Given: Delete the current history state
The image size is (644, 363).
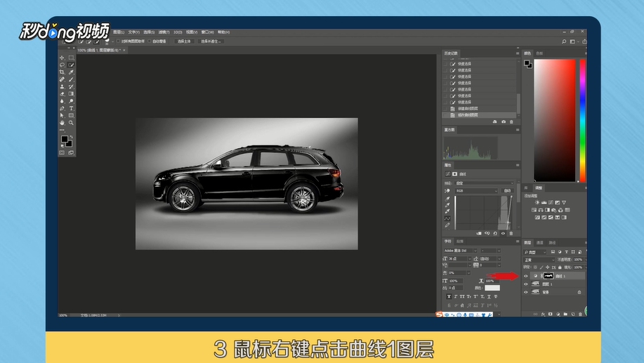Looking at the screenshot, I should point(511,122).
